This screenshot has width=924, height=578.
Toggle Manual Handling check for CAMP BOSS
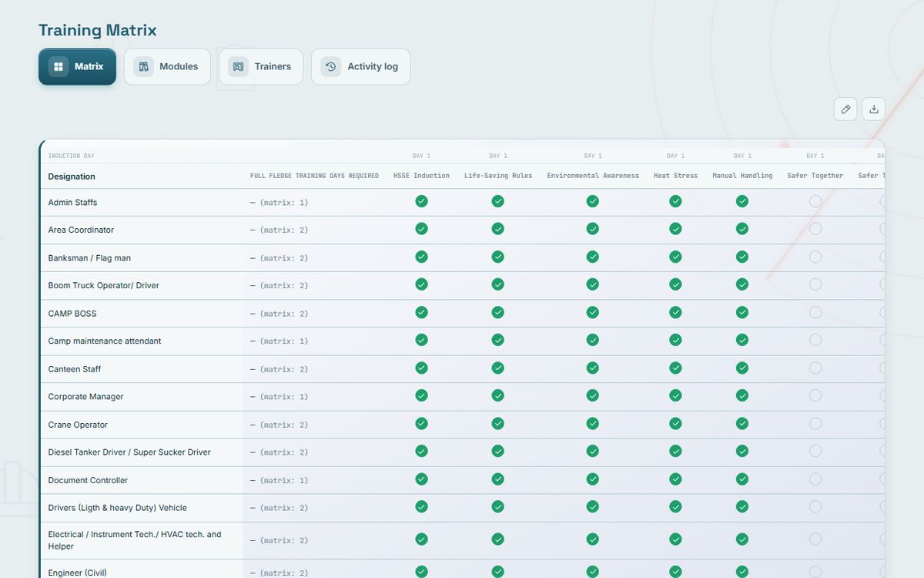tap(742, 312)
